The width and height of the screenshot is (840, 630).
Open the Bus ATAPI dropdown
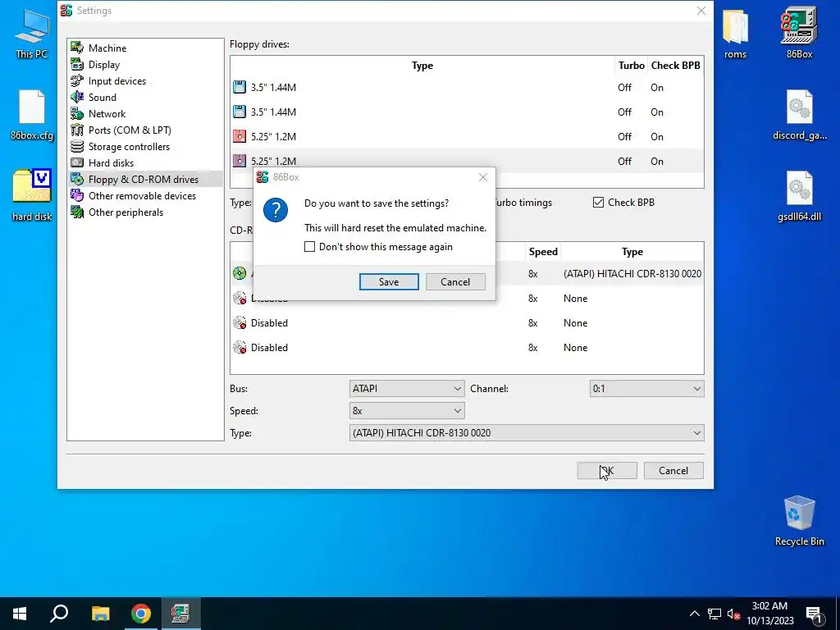[407, 388]
